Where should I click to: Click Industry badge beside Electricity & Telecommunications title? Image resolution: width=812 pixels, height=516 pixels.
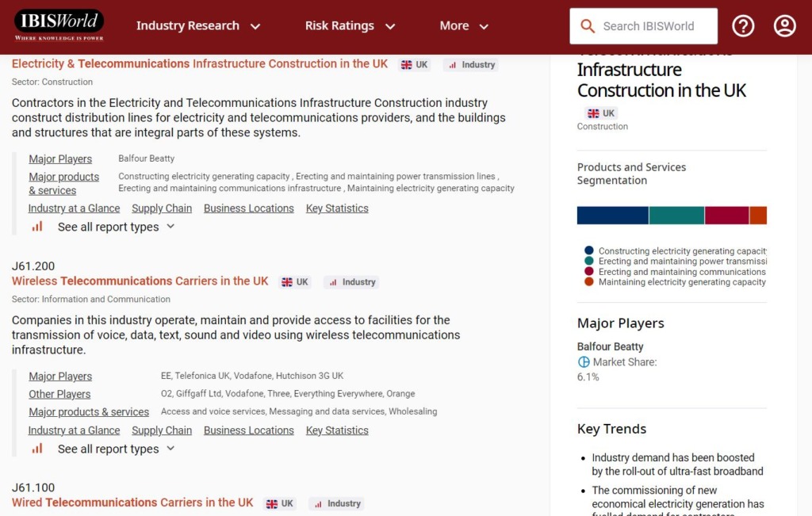coord(472,65)
